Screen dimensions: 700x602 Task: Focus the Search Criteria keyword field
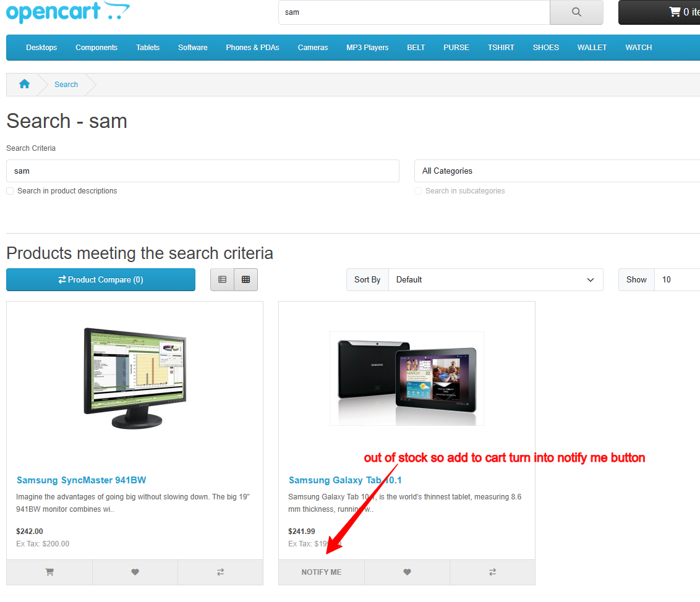click(202, 171)
